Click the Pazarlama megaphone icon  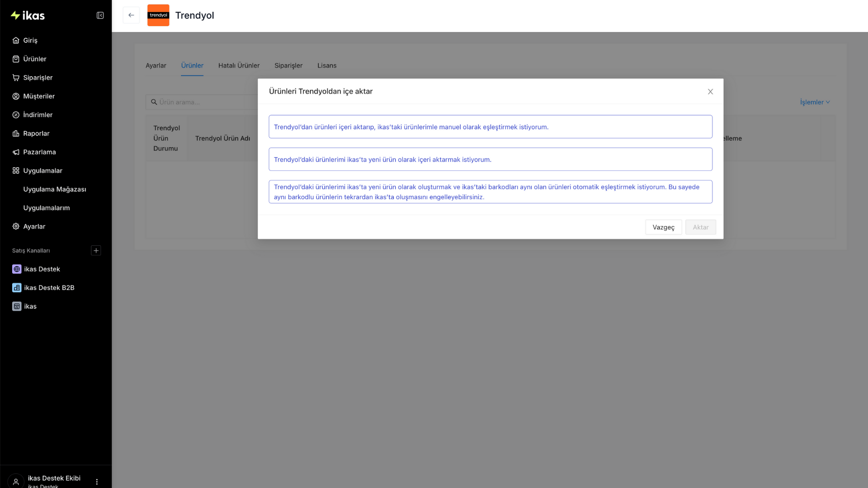[x=16, y=152]
